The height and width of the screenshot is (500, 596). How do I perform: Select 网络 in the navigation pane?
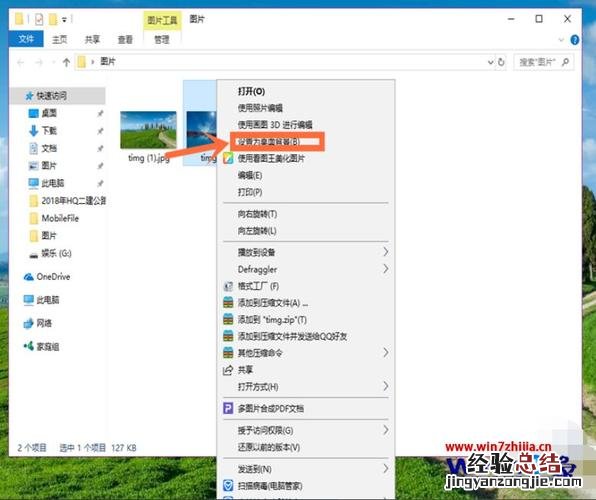[44, 323]
